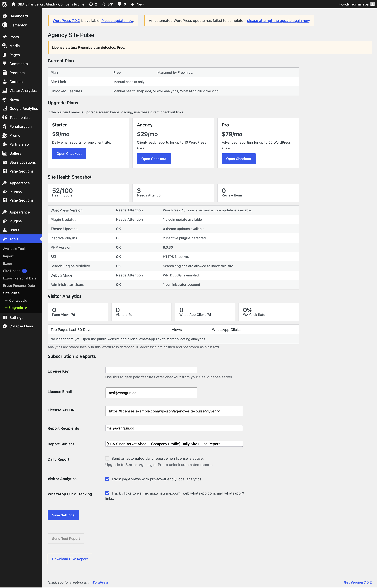The width and height of the screenshot is (377, 588).
Task: Select Import in the Tools submenu
Action: click(8, 256)
